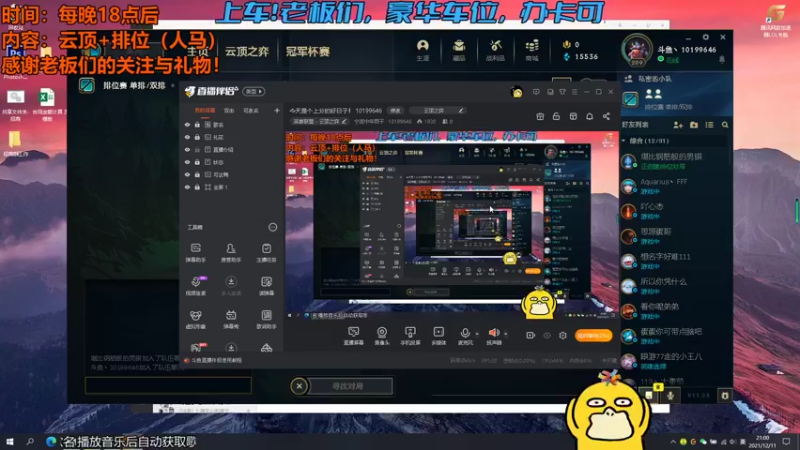The width and height of the screenshot is (800, 450).
Task: Open 弹幕秀 tool in toolbox
Action: pyautogui.click(x=231, y=319)
